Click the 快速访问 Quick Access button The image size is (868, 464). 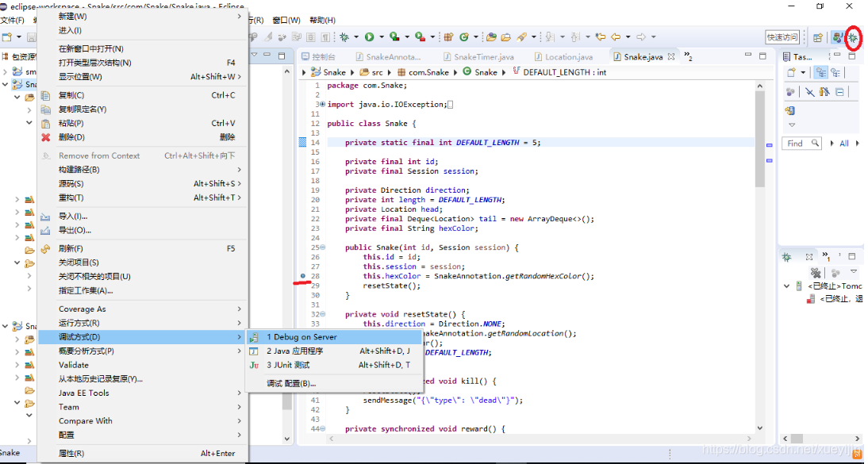[x=784, y=36]
